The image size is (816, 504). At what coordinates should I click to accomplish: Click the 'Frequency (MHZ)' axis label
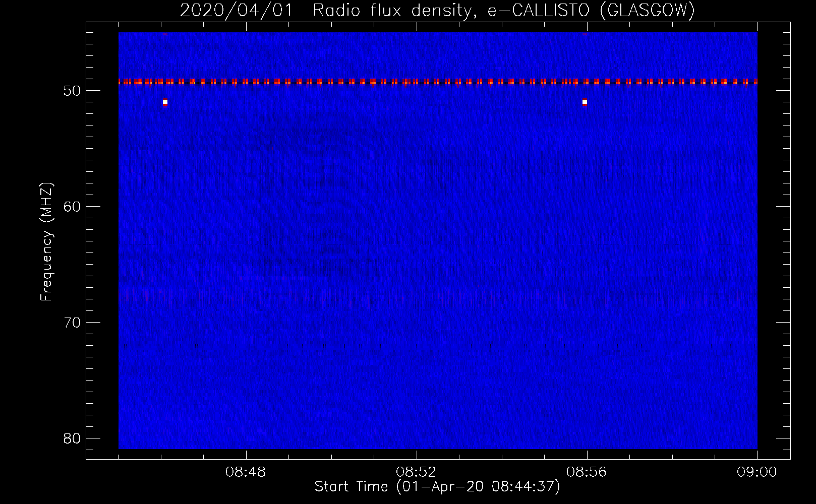point(46,242)
